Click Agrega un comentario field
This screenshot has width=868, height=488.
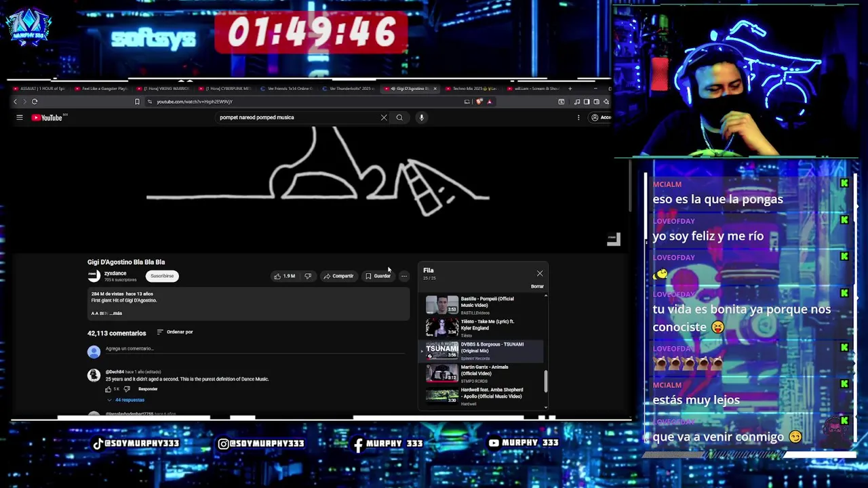pyautogui.click(x=254, y=349)
